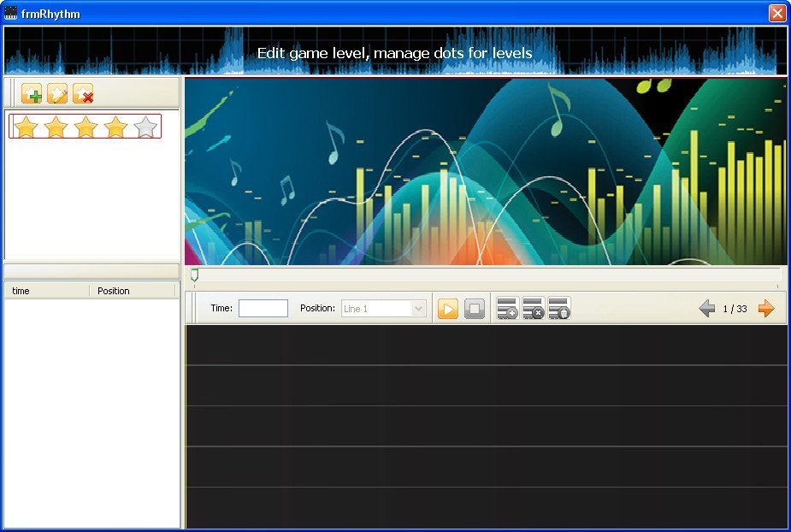The width and height of the screenshot is (791, 532).
Task: Go back using the previous page arrow
Action: click(706, 309)
